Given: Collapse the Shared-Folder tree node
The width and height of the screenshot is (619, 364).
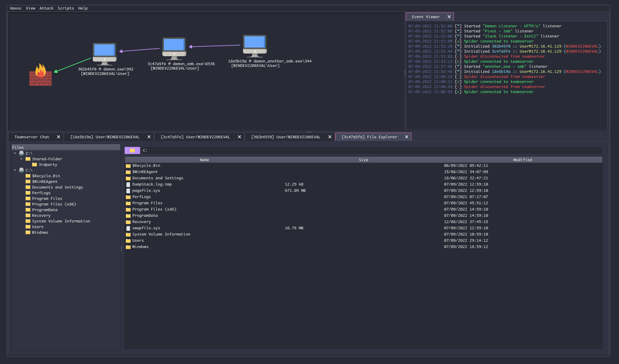Looking at the screenshot, I should 21,159.
